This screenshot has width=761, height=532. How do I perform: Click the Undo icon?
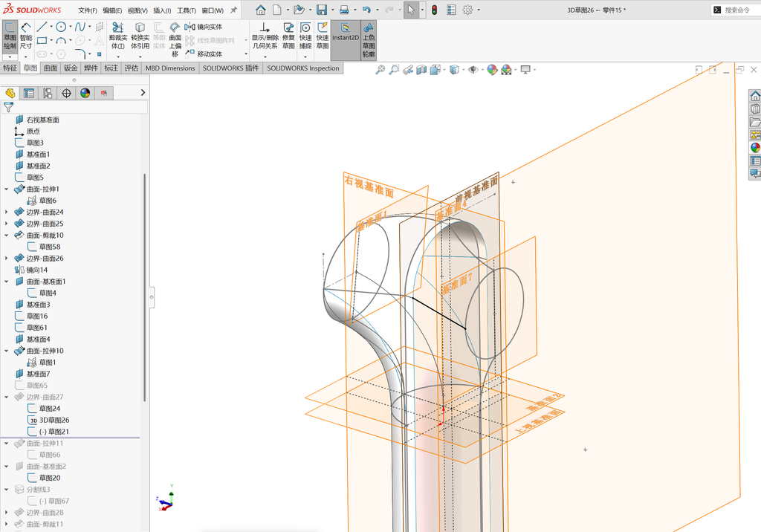(x=366, y=10)
